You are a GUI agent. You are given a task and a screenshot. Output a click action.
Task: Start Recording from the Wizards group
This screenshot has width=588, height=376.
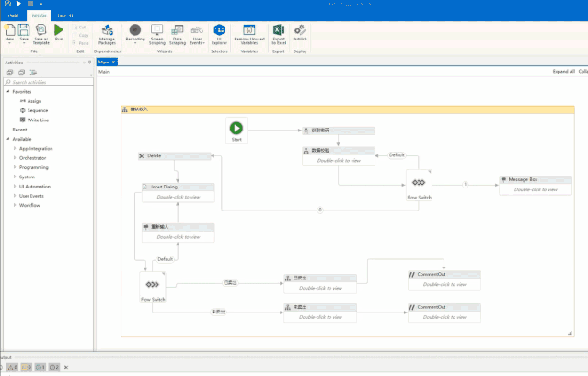coord(135,34)
